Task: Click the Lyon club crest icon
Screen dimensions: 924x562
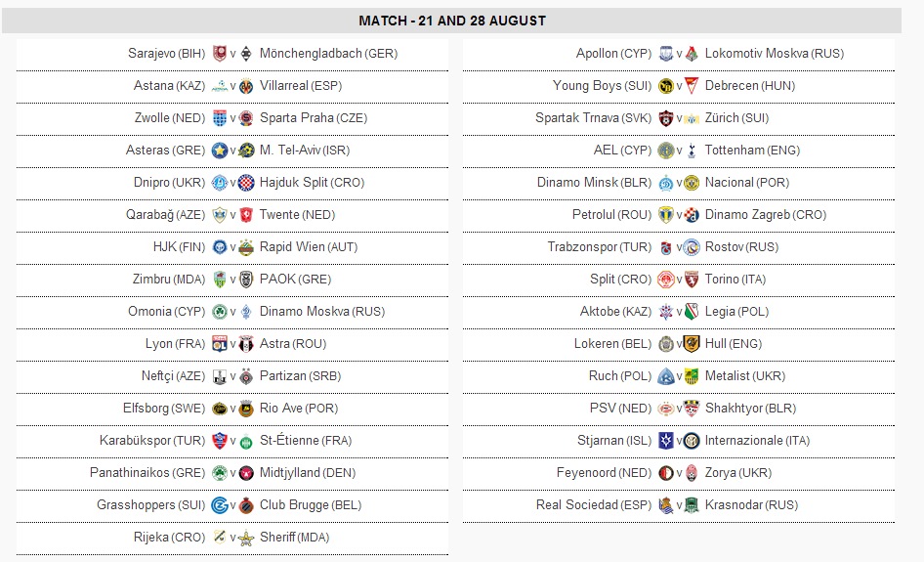Action: 219,344
